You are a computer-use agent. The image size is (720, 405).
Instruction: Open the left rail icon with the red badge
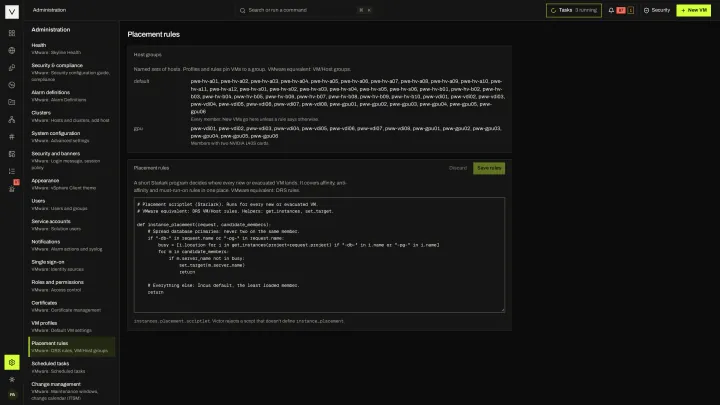click(12, 187)
